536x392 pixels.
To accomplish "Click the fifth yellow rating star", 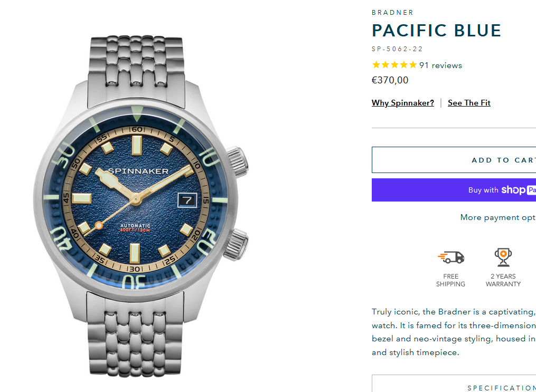I will [x=412, y=65].
